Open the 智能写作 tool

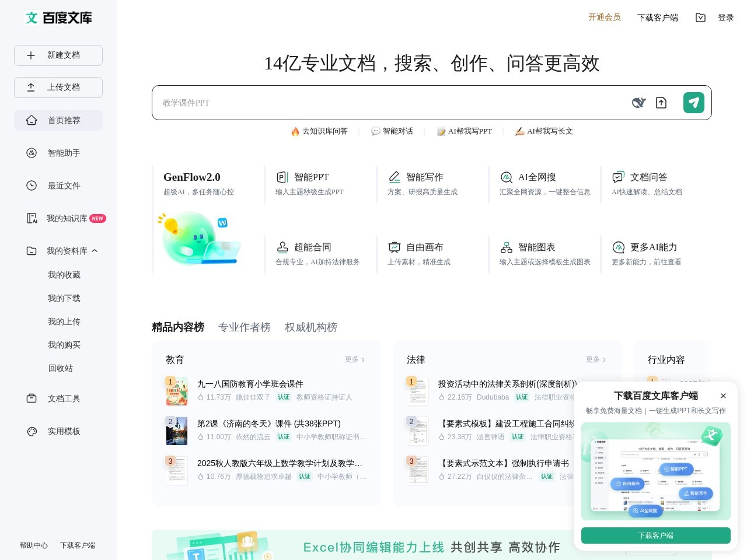point(423,183)
